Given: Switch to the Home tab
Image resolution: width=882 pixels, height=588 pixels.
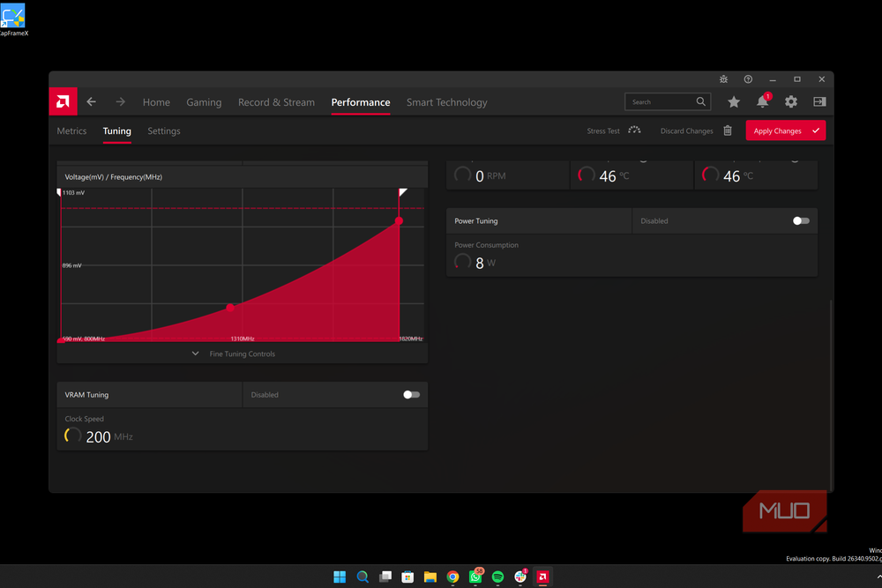Looking at the screenshot, I should 156,102.
